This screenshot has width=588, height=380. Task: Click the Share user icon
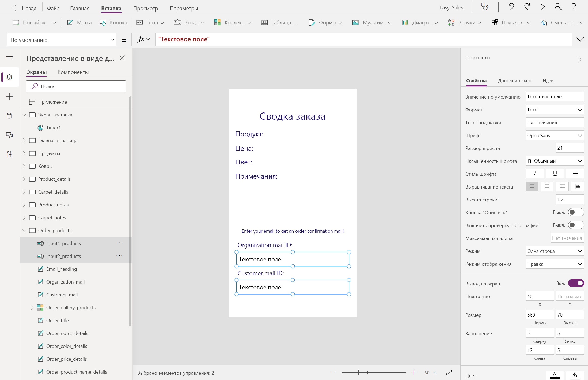[x=558, y=7]
